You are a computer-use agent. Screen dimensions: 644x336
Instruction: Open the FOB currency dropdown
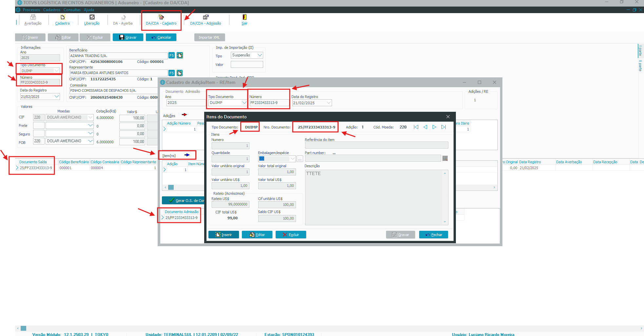(x=90, y=141)
